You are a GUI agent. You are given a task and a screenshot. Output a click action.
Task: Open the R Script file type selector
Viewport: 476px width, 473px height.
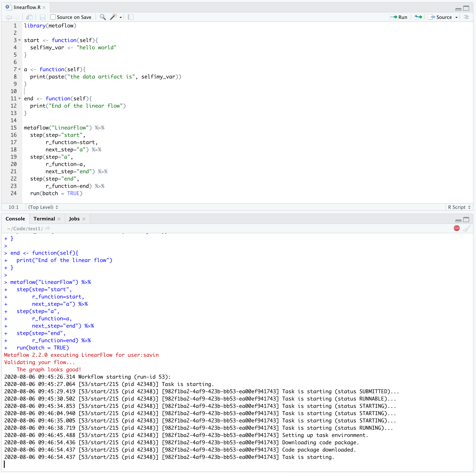tap(459, 207)
